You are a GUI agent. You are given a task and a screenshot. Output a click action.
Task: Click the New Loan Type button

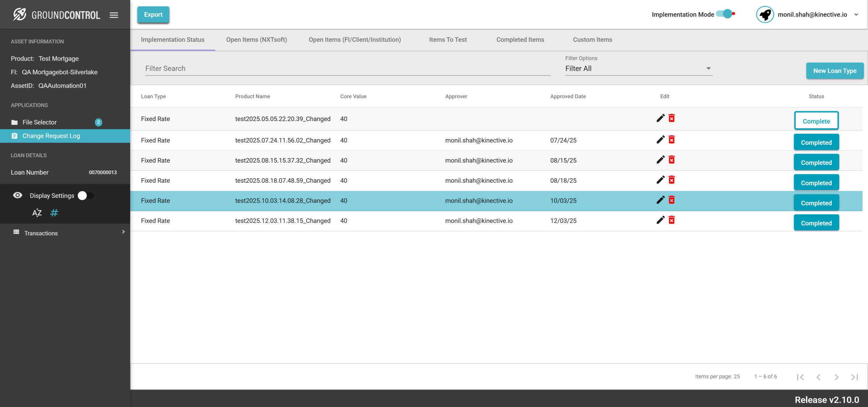pos(834,71)
